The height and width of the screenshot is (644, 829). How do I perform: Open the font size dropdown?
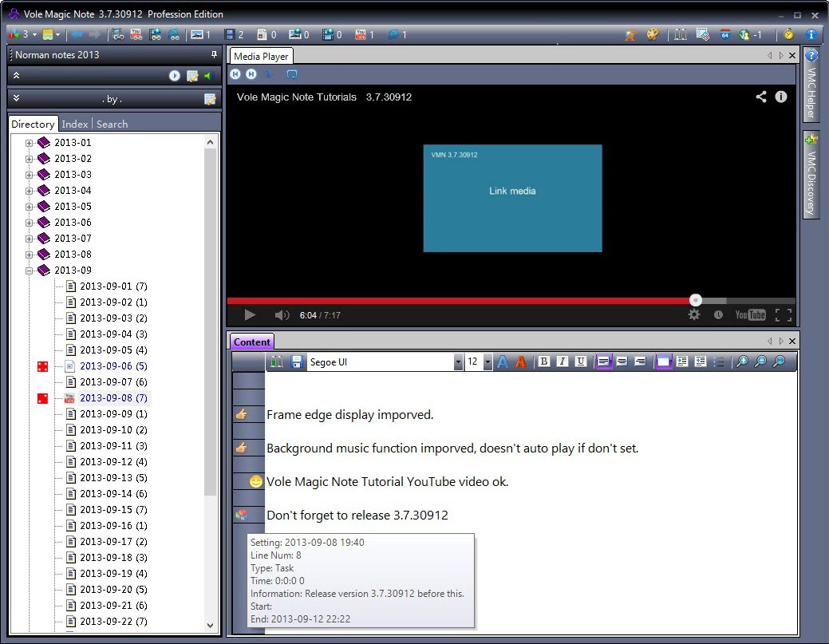488,362
